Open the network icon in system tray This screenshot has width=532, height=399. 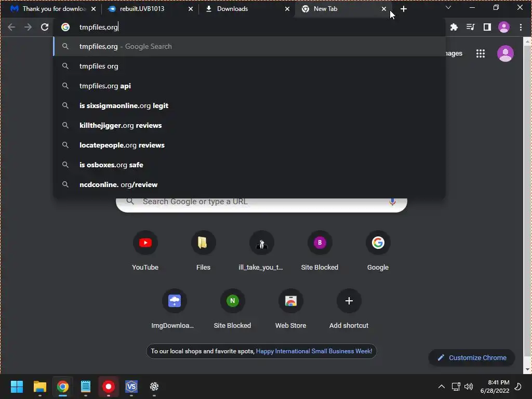[x=456, y=387]
